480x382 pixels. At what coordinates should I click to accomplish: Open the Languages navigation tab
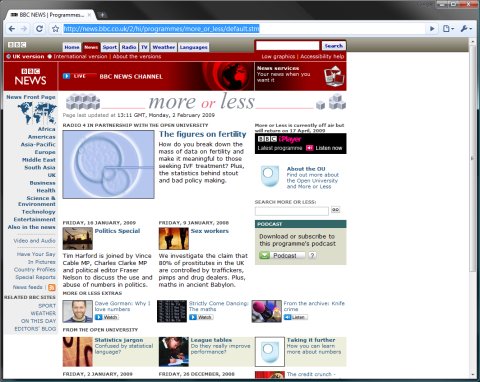[x=193, y=47]
